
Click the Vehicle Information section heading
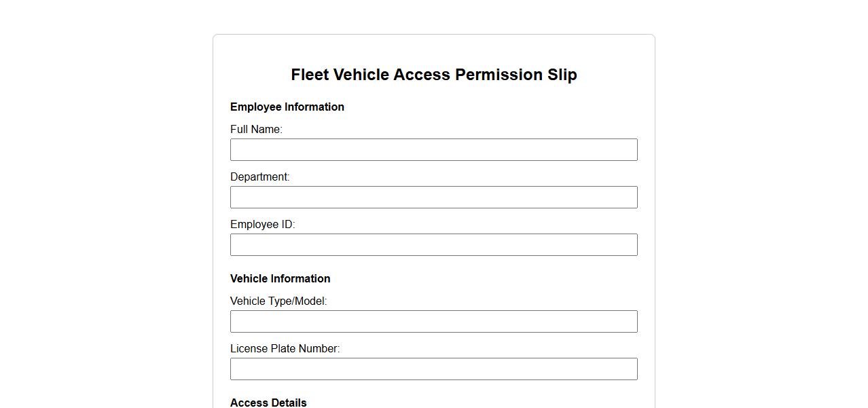(x=280, y=279)
